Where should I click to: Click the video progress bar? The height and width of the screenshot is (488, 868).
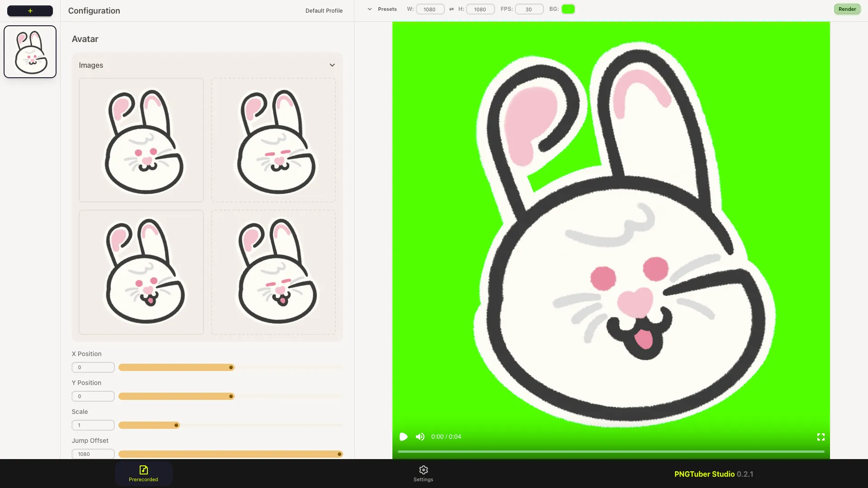pos(610,451)
